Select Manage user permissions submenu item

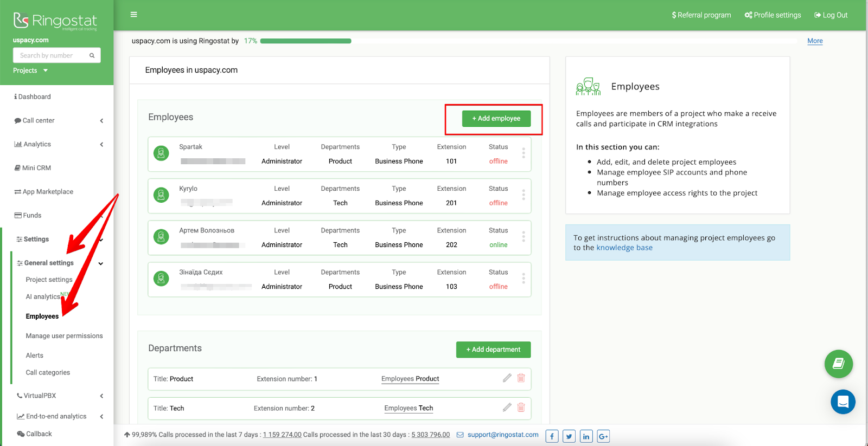tap(64, 336)
